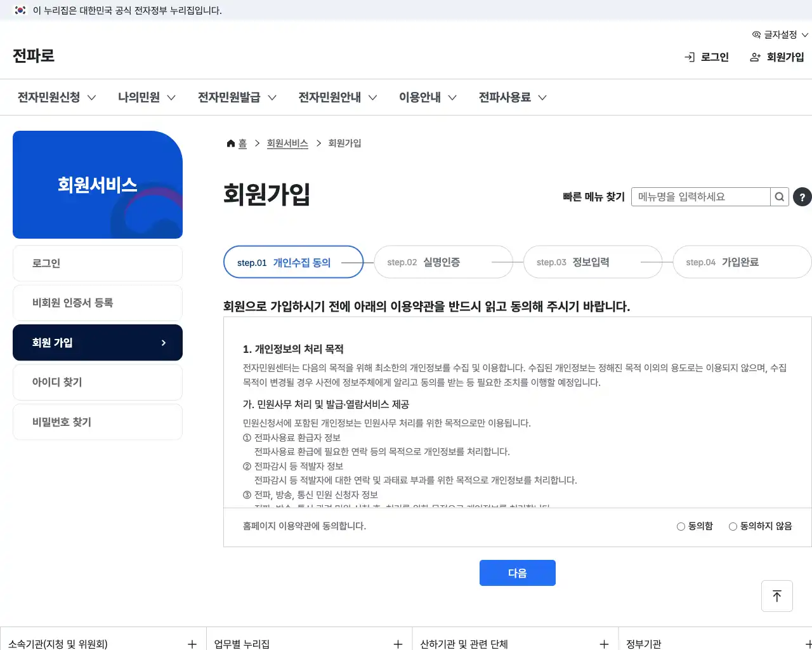Focus the 메뉴명을 입력하세요 search field
Viewport: 812px width, 650px height.
click(x=701, y=197)
